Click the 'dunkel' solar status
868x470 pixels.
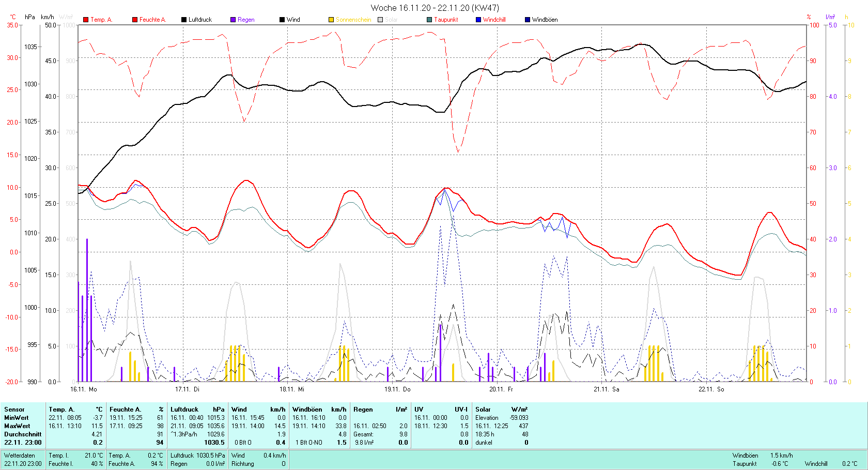(x=484, y=443)
